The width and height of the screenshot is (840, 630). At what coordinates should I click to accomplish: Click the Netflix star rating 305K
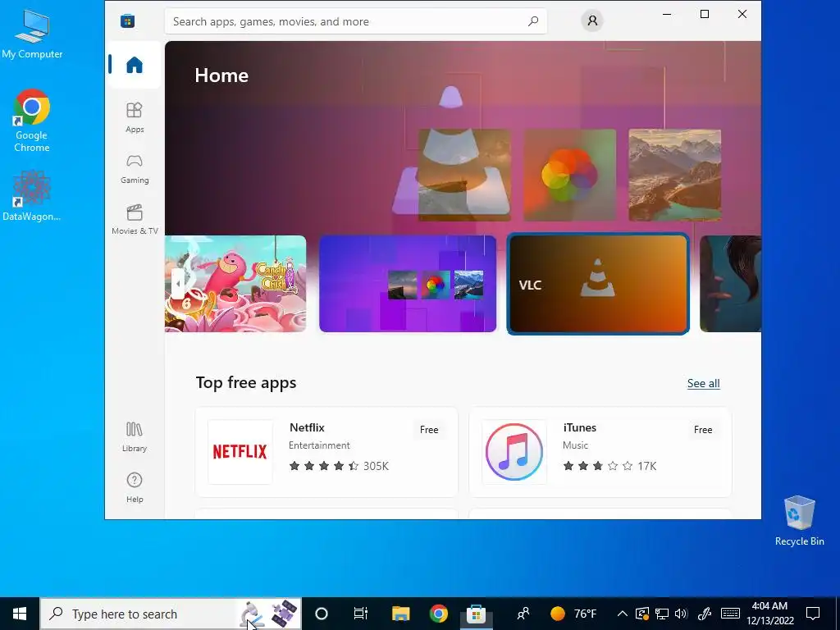339,466
